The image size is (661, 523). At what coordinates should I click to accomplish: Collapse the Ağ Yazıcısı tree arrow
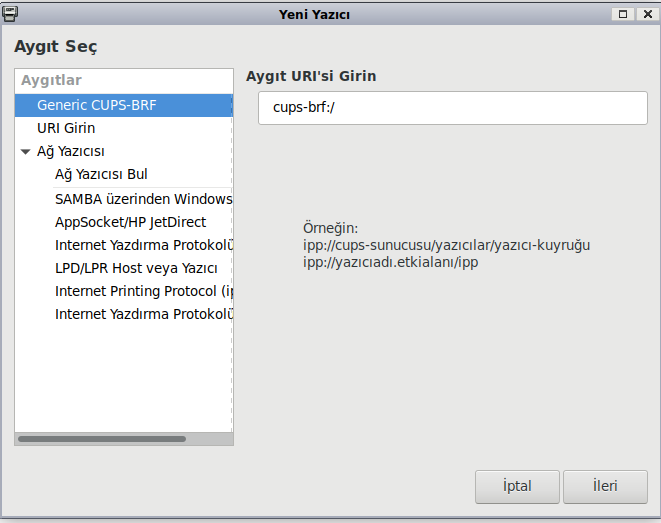(x=26, y=152)
